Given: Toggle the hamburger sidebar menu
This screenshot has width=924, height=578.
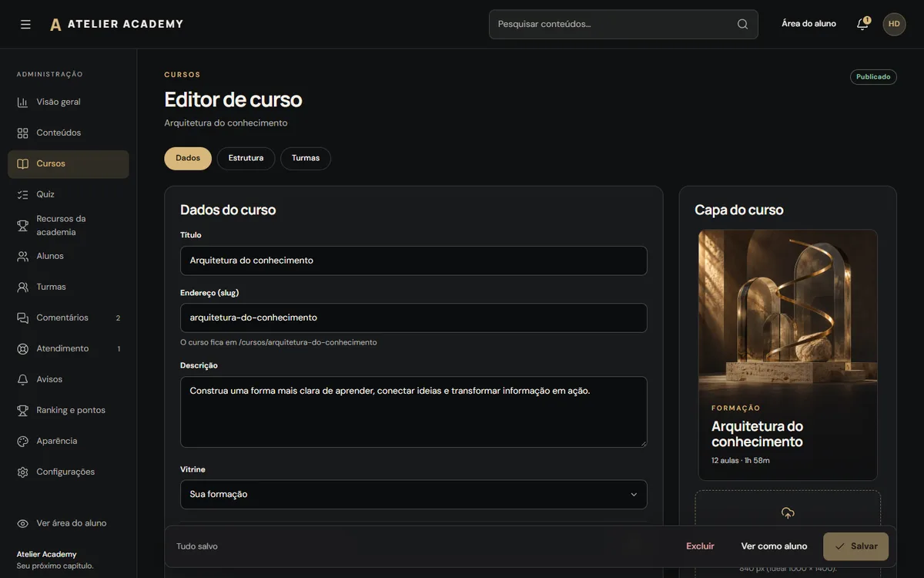Looking at the screenshot, I should [x=25, y=25].
